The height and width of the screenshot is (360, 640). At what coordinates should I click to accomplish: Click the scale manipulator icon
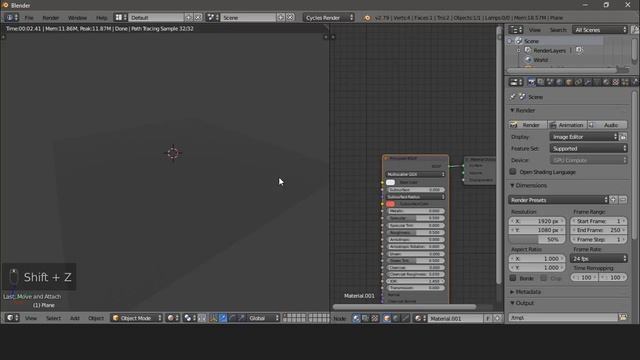click(241, 318)
